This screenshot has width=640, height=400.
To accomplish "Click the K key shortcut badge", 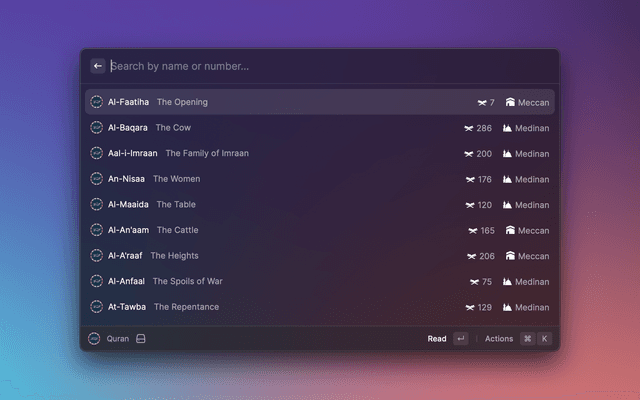I will point(545,339).
